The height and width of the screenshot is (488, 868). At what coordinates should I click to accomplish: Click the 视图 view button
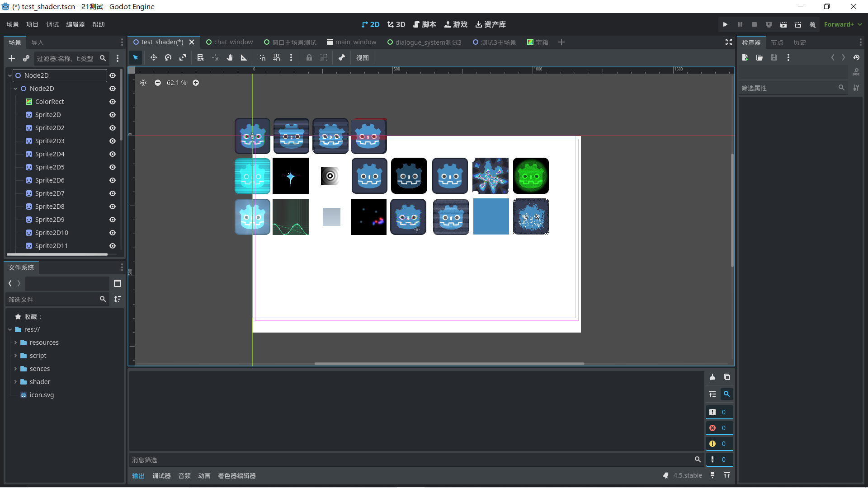[362, 58]
